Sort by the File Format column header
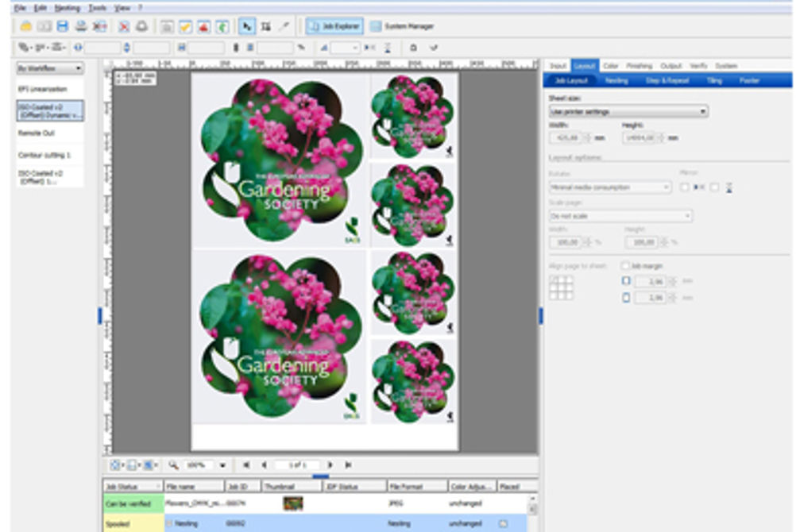The width and height of the screenshot is (796, 532). coord(417,486)
